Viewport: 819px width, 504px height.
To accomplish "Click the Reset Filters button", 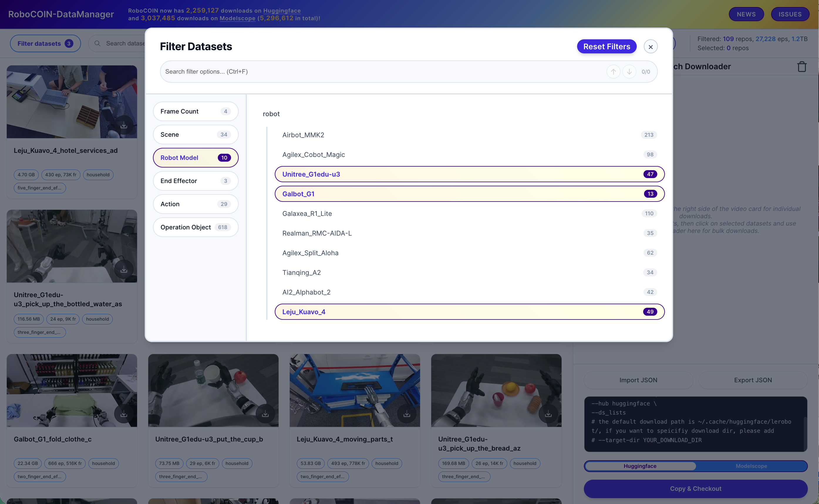I will coord(606,46).
